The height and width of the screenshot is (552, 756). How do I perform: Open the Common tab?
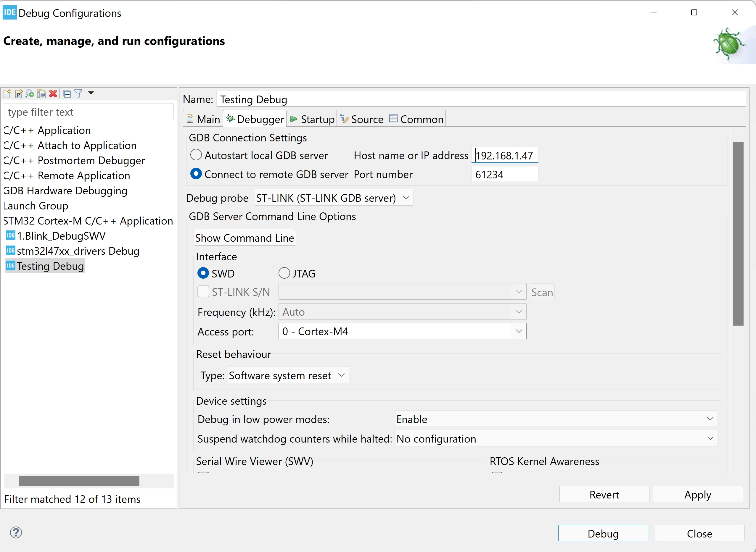coord(416,119)
